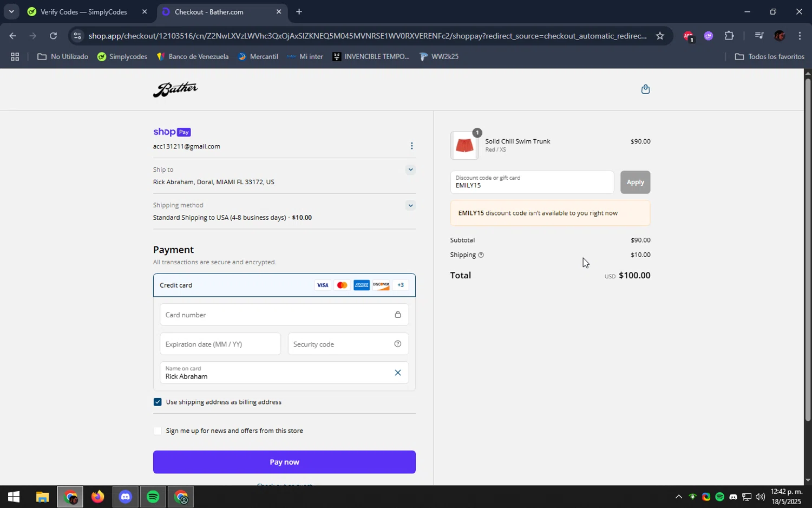Viewport: 812px width, 508px height.
Task: Open the media control button
Action: point(759,36)
